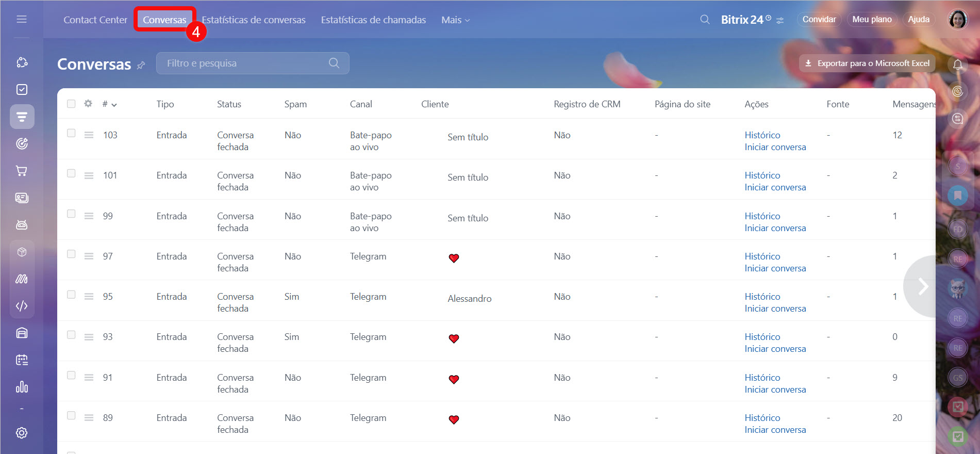
Task: Switch to Conversas tab
Action: [164, 20]
